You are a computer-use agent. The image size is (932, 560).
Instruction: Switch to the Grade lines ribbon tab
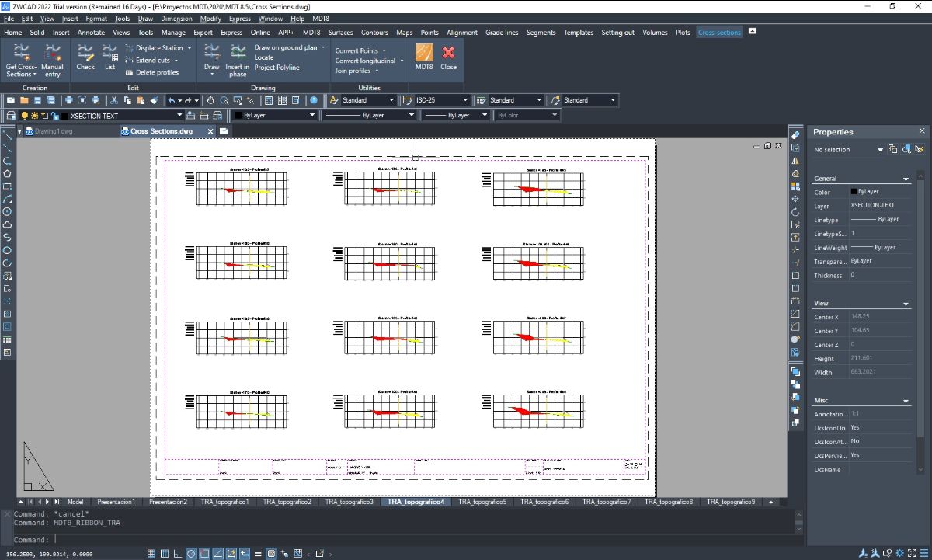[x=502, y=33]
